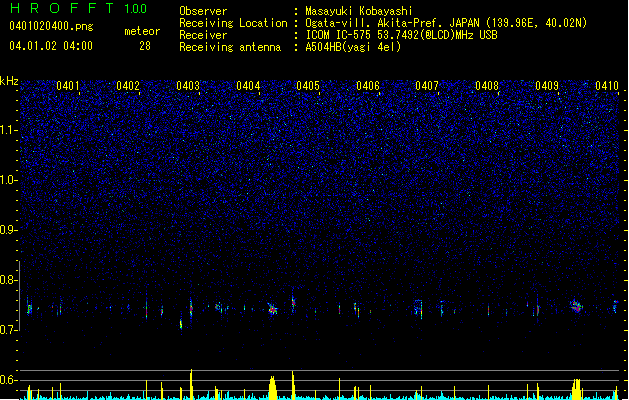Click the date stamp 04.01.02 04:00

(51, 46)
